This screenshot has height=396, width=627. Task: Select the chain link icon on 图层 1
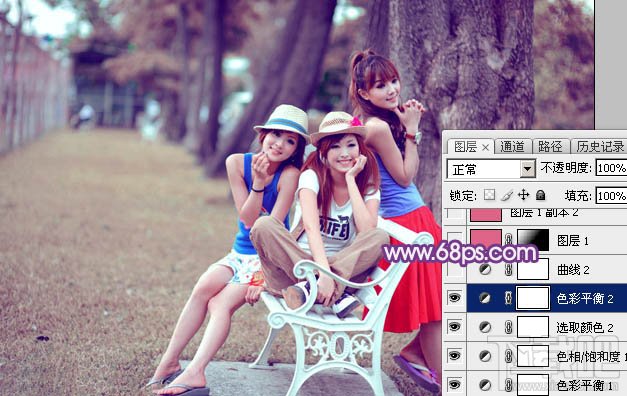coord(508,240)
